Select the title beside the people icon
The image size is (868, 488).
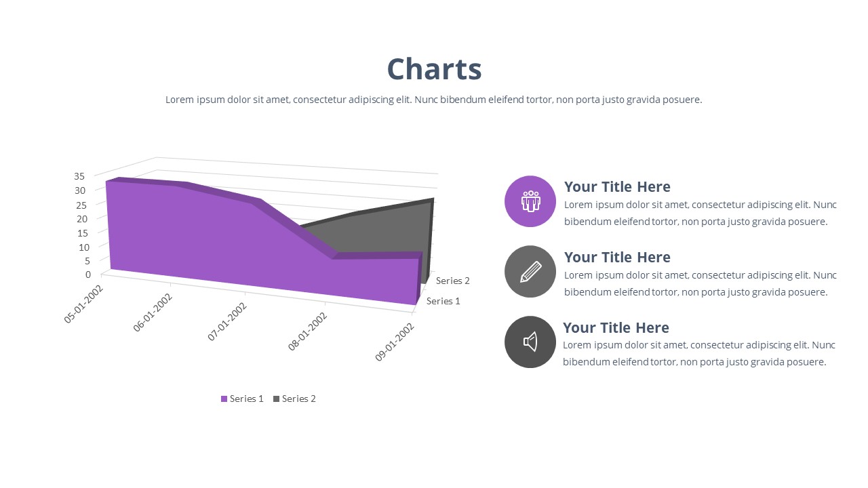(617, 186)
